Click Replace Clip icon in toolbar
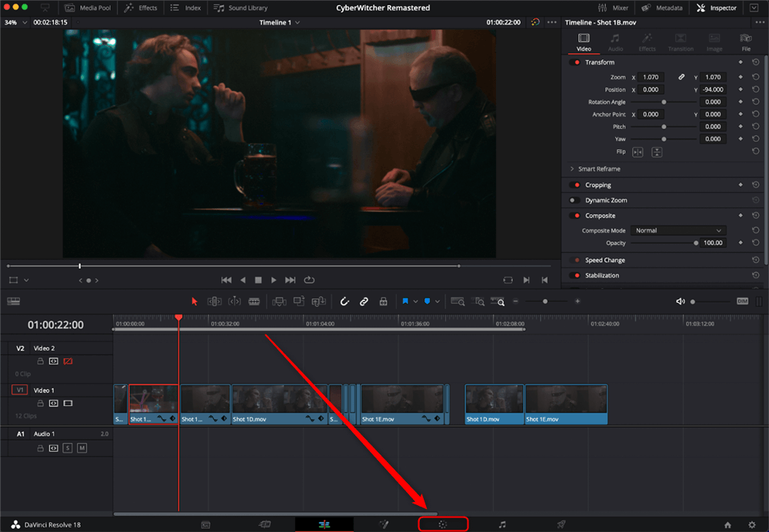769x532 pixels. coord(319,301)
